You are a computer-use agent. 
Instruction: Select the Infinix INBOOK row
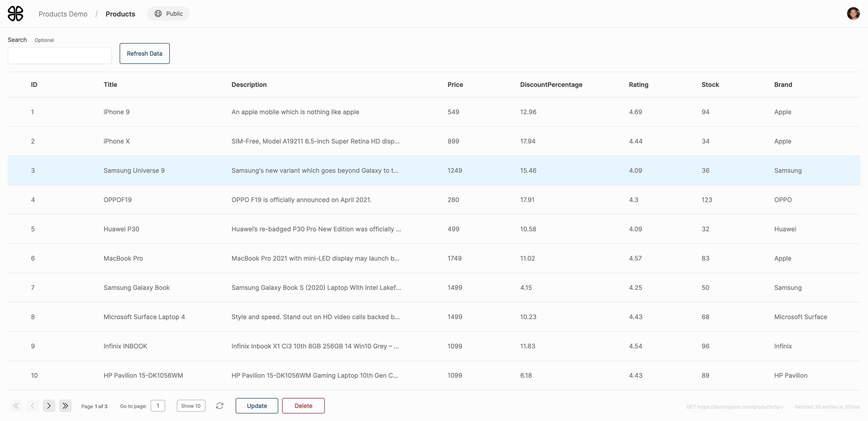coord(434,346)
